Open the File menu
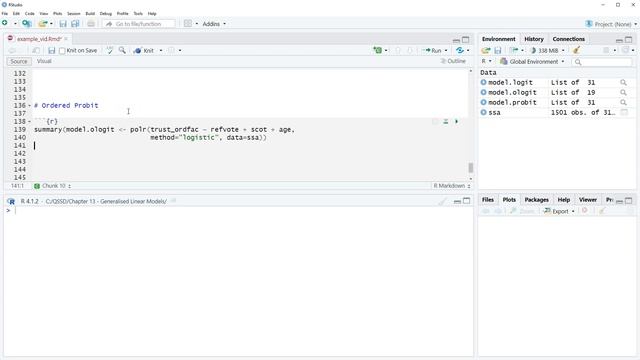Image resolution: width=640 pixels, height=360 pixels. pyautogui.click(x=4, y=13)
